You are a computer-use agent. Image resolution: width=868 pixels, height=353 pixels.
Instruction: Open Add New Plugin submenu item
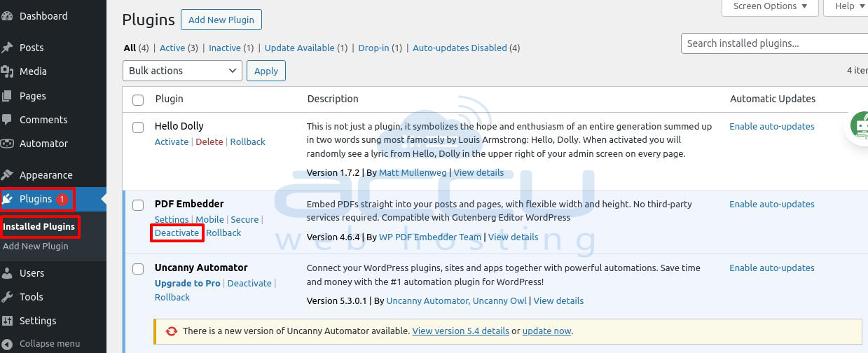coord(36,247)
